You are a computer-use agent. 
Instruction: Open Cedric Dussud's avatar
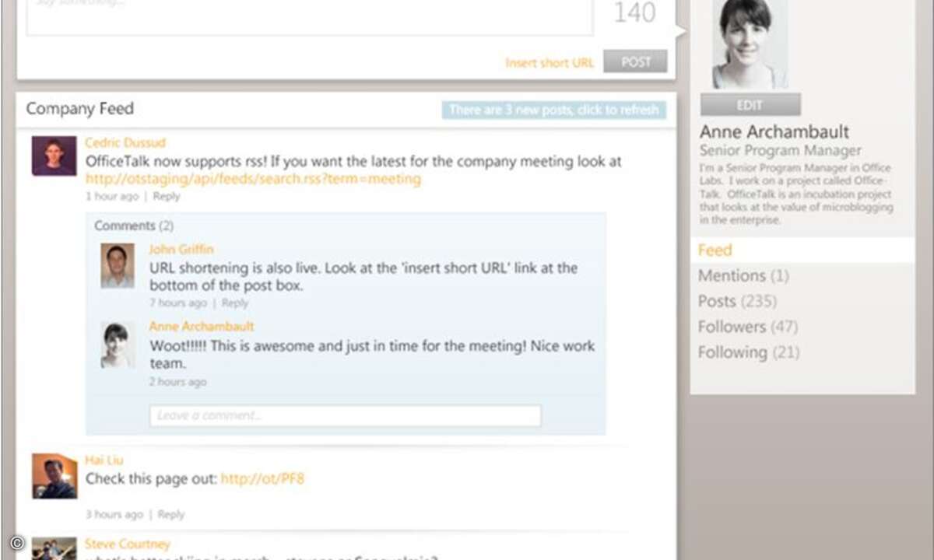point(54,156)
